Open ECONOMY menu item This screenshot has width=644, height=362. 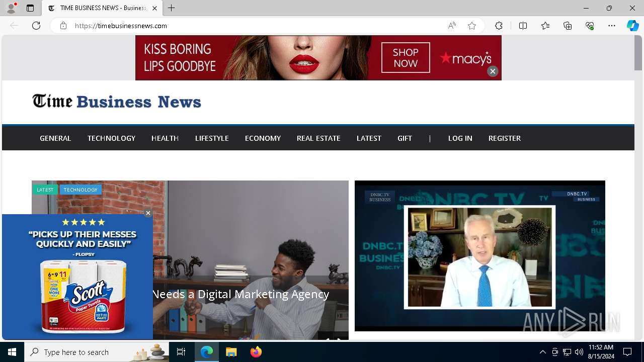pyautogui.click(x=263, y=138)
